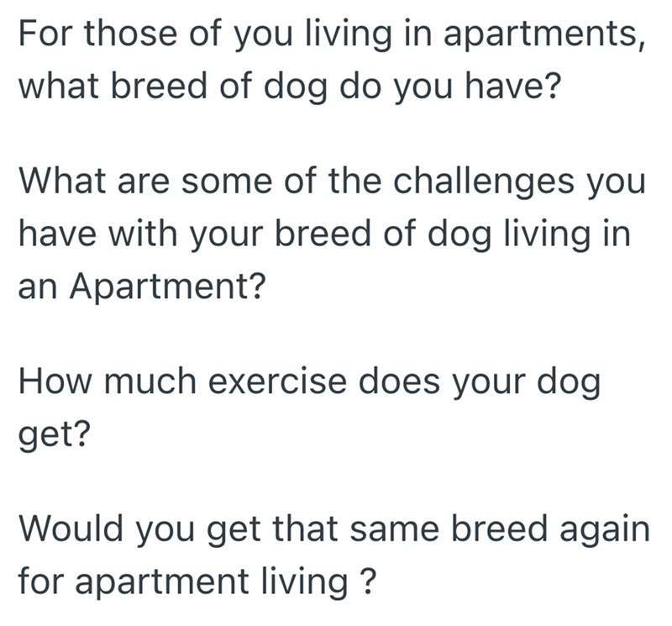Screen dimensions: 672x626
Task: Click the line "have with your breed of dog living in"
Action: 324,234
